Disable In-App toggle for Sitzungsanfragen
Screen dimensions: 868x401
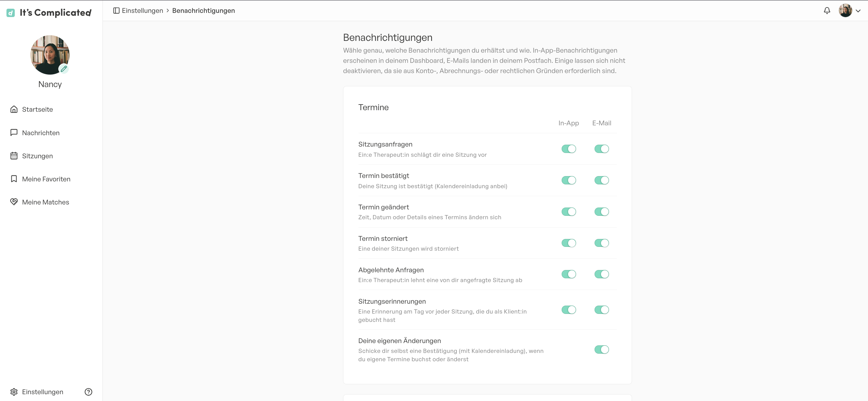click(x=568, y=149)
